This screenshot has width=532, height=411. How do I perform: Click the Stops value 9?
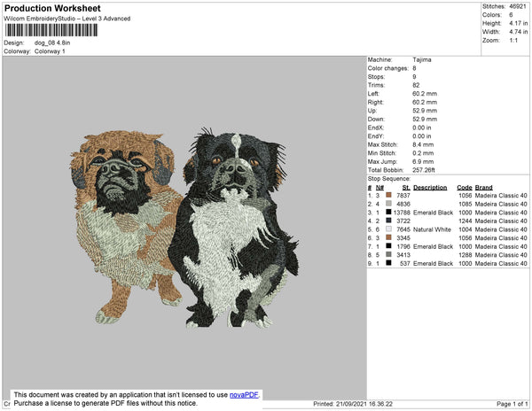point(414,76)
